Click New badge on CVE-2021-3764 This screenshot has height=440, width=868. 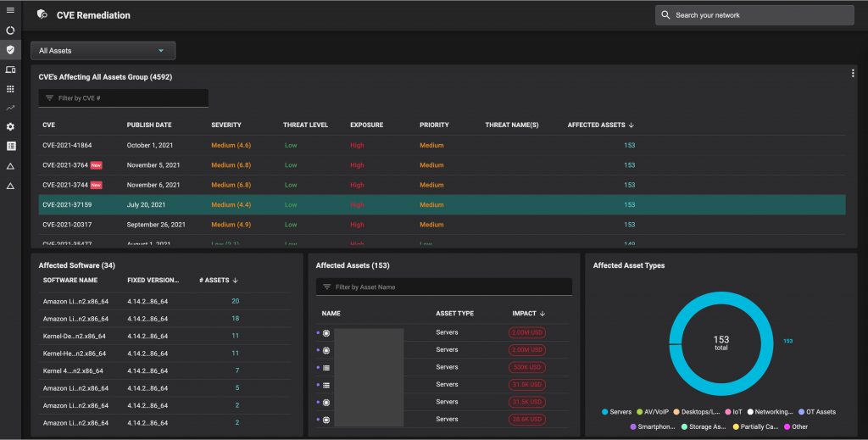97,165
